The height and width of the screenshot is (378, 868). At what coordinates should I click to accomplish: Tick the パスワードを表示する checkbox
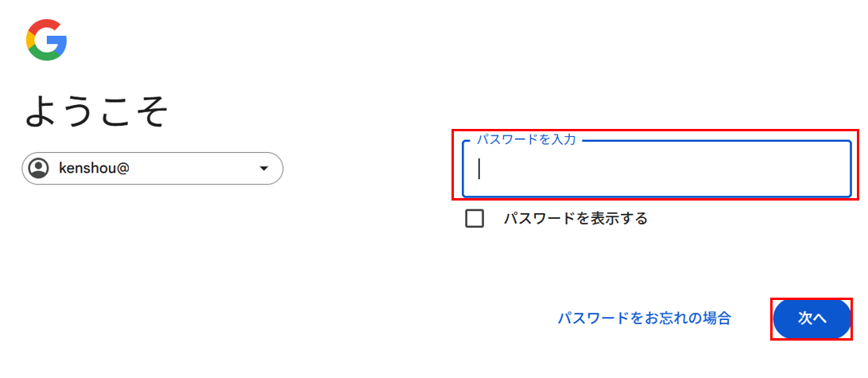click(x=475, y=218)
